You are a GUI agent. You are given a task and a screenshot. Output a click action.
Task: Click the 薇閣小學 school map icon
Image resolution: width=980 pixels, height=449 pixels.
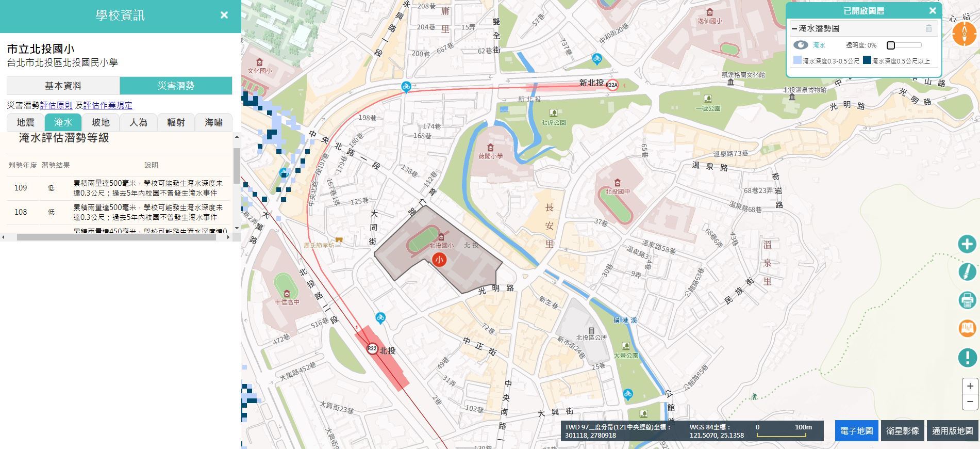[x=490, y=148]
